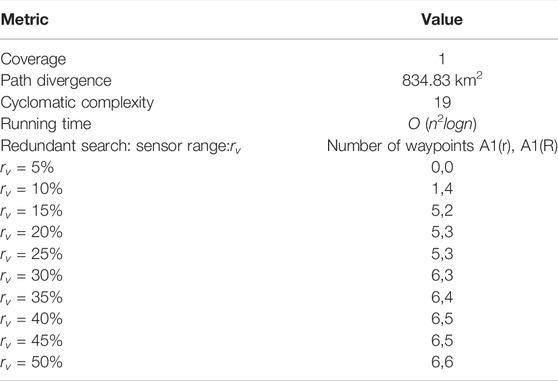The width and height of the screenshot is (558, 381).
Task: Click the 834.83 km² value
Action: (442, 80)
